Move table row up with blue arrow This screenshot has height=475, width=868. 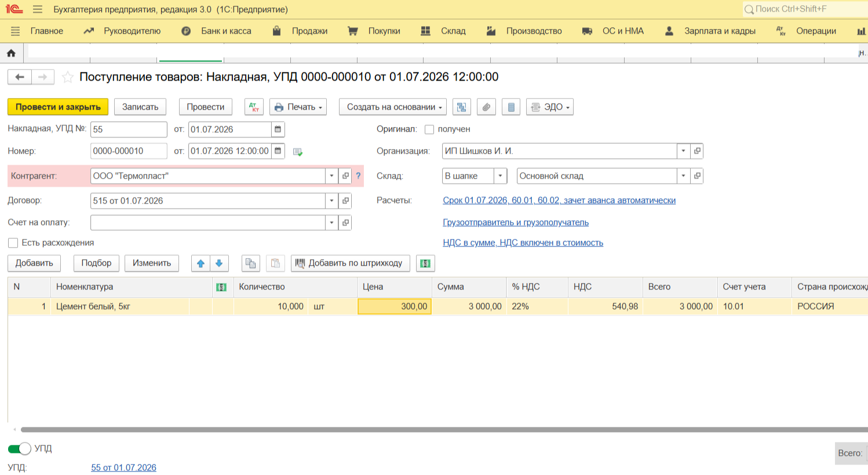[x=200, y=263]
